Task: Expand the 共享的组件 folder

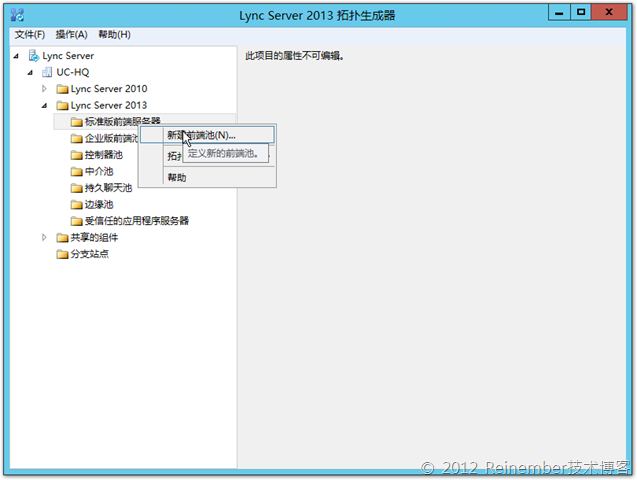Action: (x=44, y=237)
